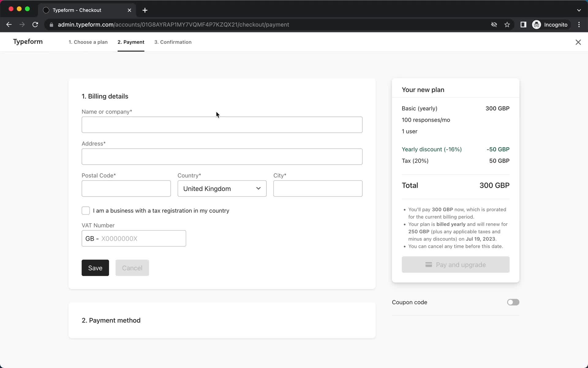This screenshot has height=368, width=588.
Task: Click the back navigation arrow
Action: [x=9, y=25]
